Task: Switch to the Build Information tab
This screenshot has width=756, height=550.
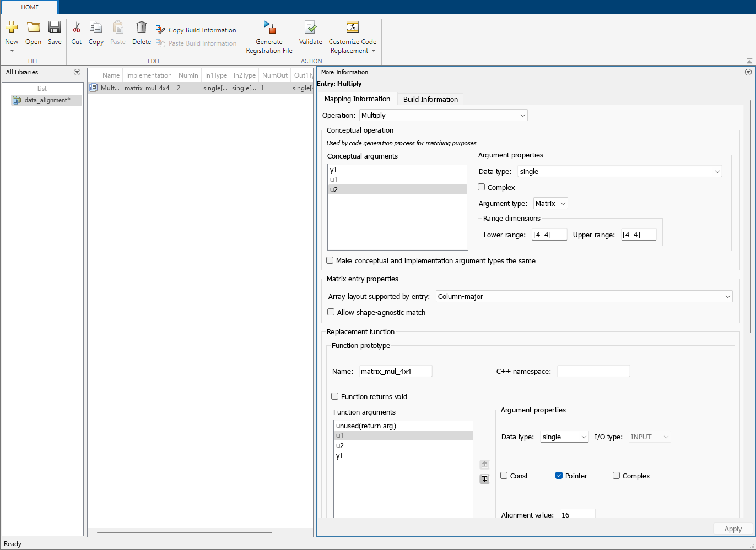Action: coord(430,100)
